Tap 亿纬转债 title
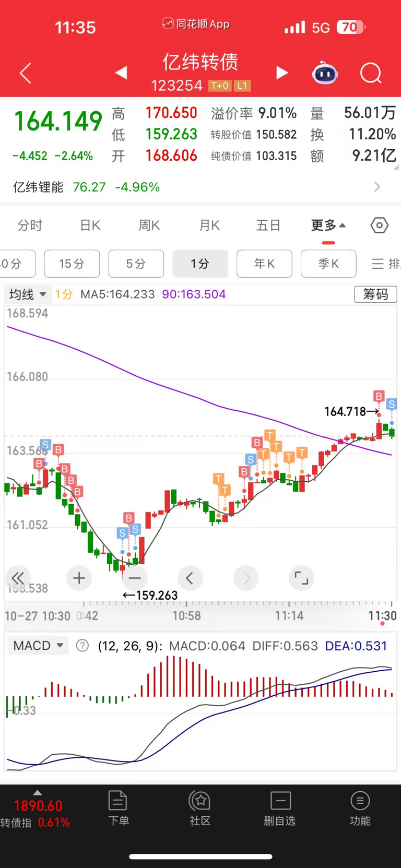The height and width of the screenshot is (868, 401). point(200,62)
